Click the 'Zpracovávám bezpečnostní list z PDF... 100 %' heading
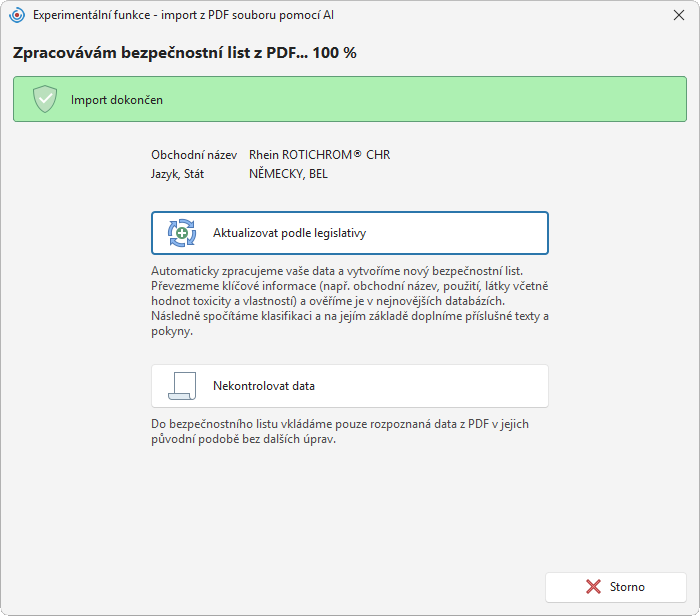700x616 pixels. point(185,53)
